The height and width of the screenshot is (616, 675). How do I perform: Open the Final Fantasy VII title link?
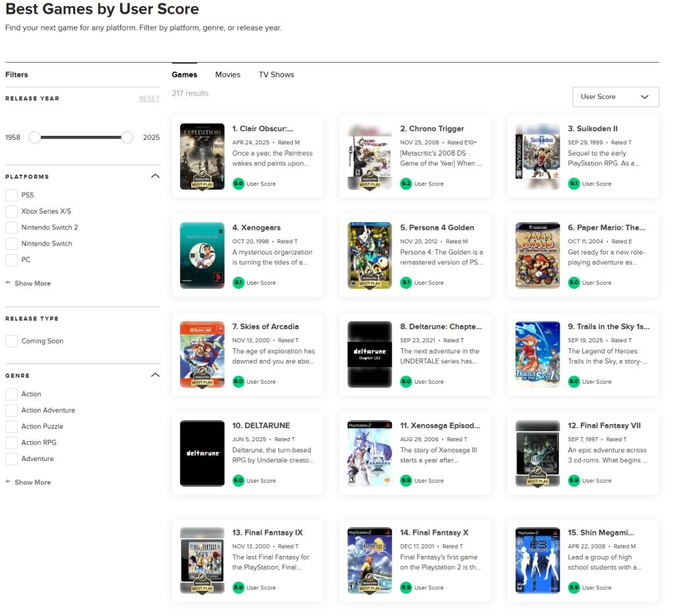604,425
